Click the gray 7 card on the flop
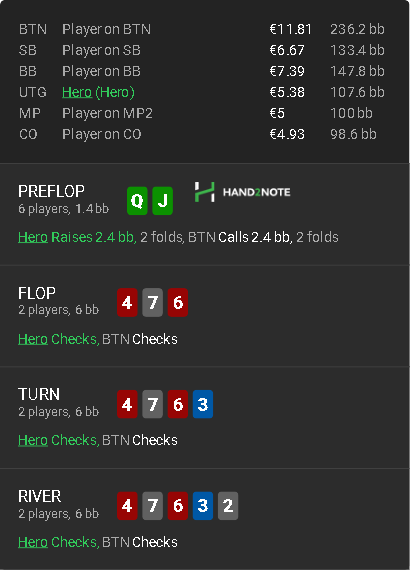Viewport: 410px width, 570px height. point(152,302)
